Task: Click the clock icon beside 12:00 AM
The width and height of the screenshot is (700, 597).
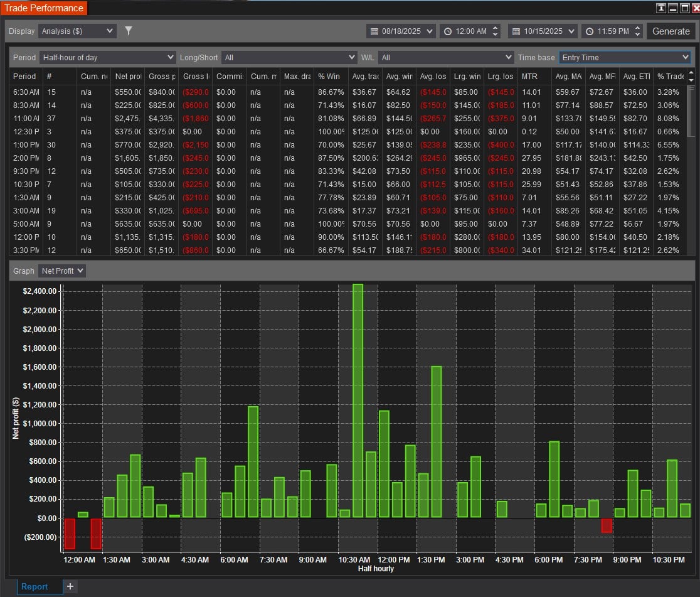Action: (448, 31)
